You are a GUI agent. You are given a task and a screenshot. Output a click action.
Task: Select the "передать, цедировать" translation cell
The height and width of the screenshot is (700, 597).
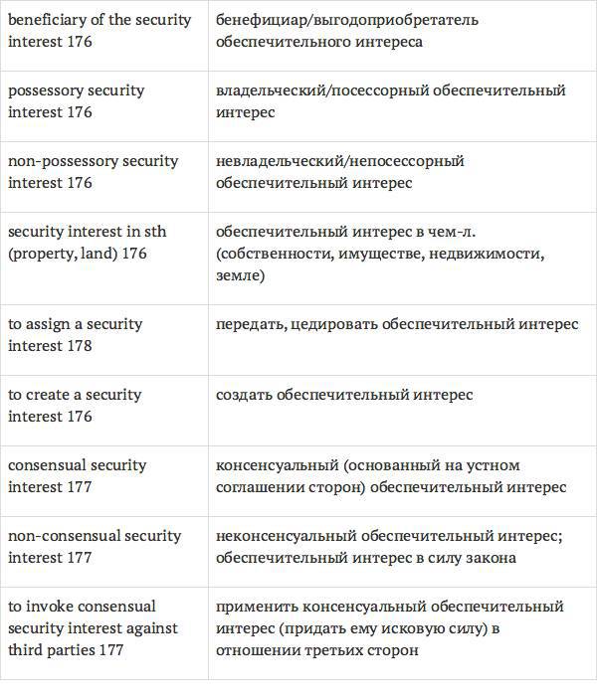(396, 324)
